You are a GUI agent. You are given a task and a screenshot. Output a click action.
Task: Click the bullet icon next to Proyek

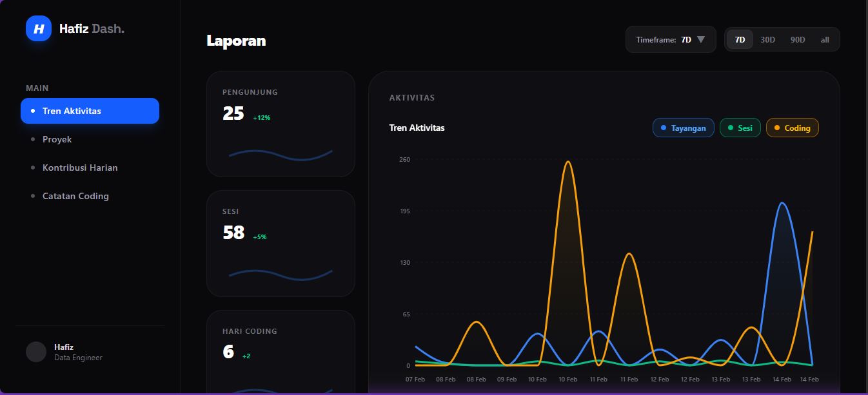[32, 139]
